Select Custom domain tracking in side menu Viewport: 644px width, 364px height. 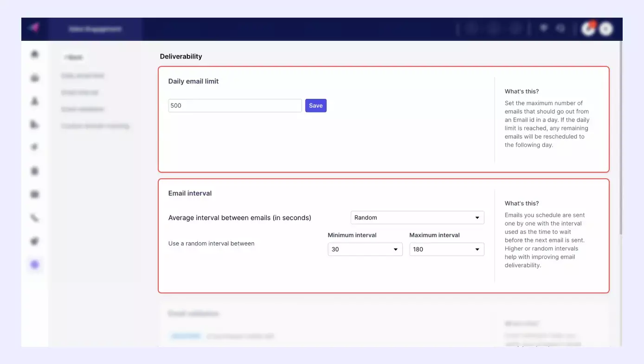(95, 126)
